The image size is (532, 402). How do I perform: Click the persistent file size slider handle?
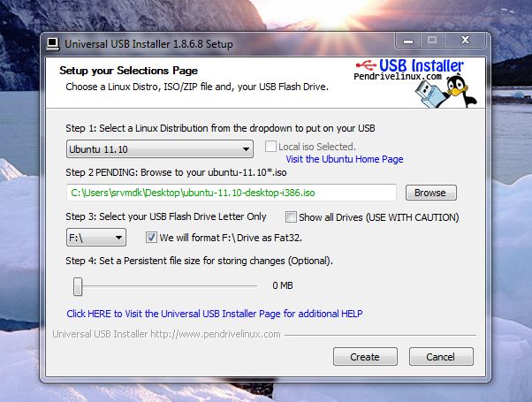(x=78, y=286)
